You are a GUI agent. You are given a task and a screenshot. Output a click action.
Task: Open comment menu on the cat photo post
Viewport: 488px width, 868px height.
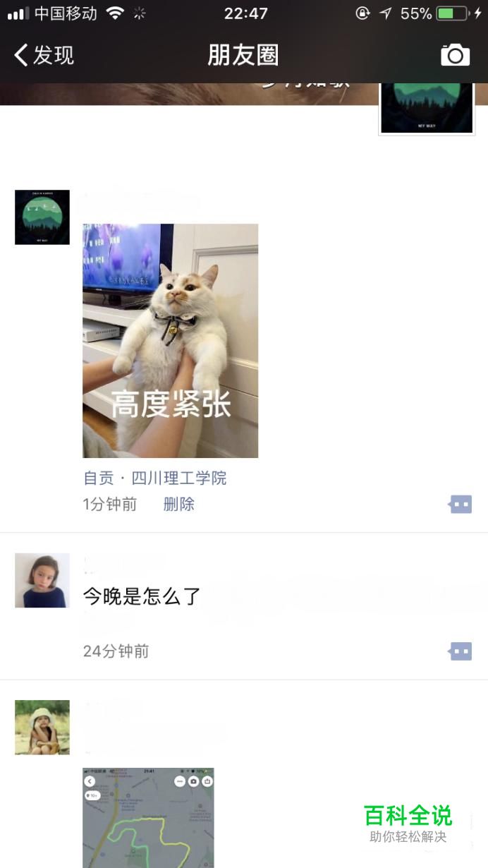[460, 504]
